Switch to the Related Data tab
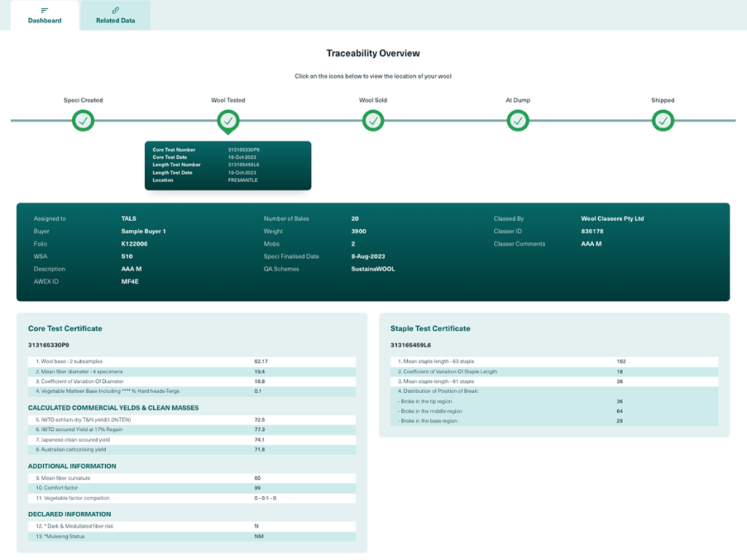The image size is (747, 560). coord(115,15)
